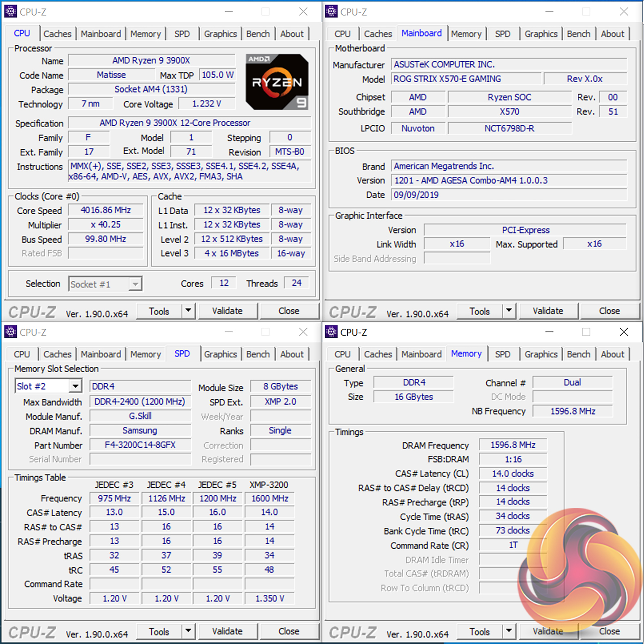
Task: Expand Tools arrow in the SPD window
Action: click(x=188, y=631)
